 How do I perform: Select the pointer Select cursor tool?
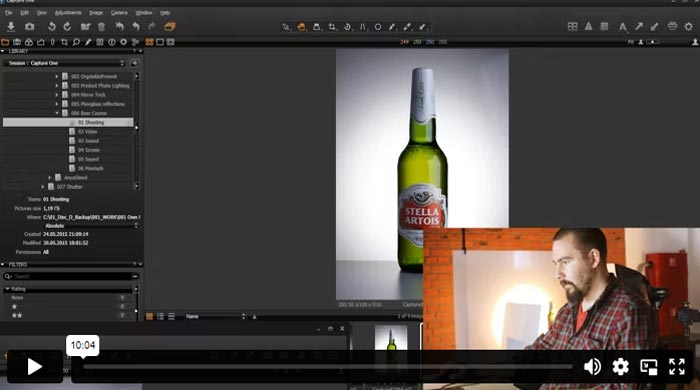point(286,27)
